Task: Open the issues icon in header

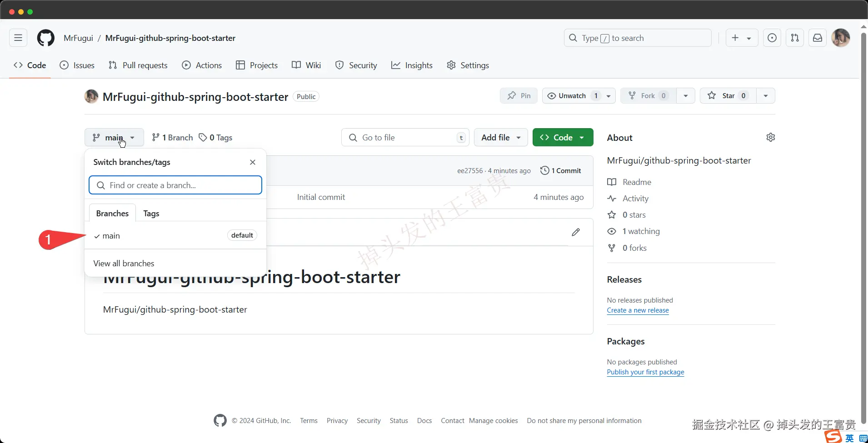Action: coord(772,38)
